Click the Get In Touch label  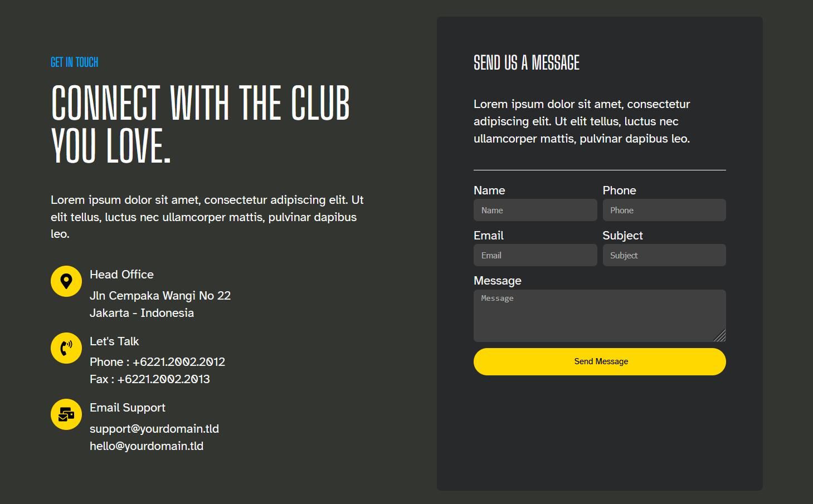tap(74, 62)
